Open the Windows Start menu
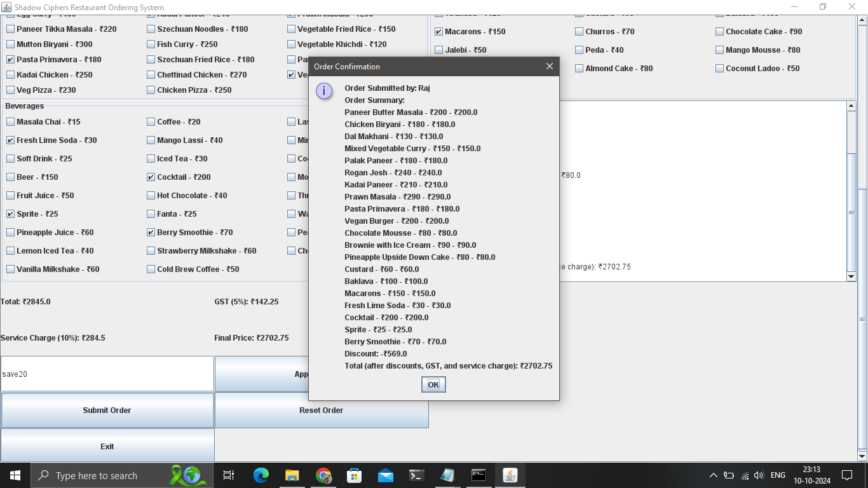868x488 pixels. point(15,475)
